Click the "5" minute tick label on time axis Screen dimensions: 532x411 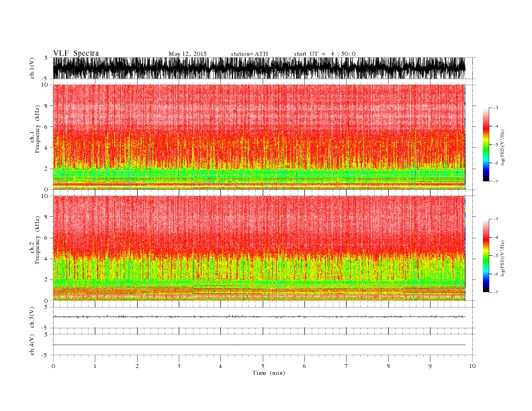[263, 366]
